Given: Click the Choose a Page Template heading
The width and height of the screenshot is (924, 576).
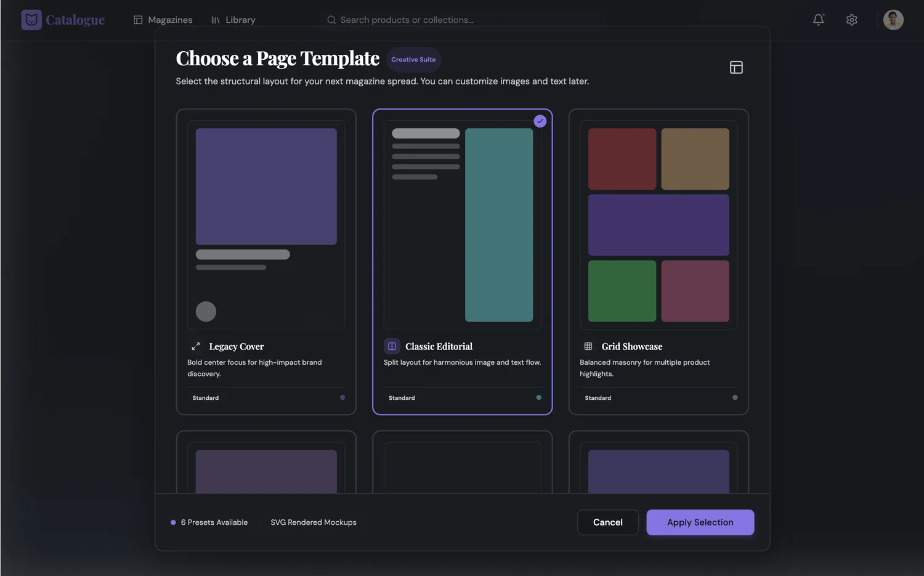Looking at the screenshot, I should pyautogui.click(x=278, y=59).
